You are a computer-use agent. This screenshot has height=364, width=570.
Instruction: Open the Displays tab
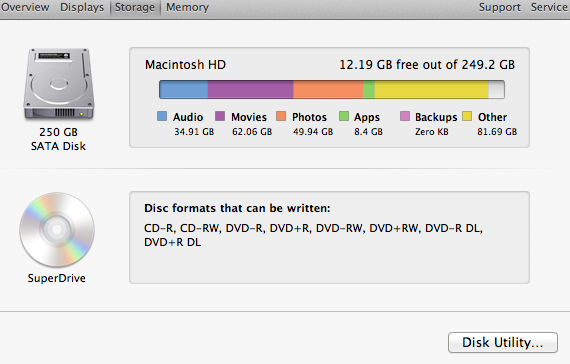[82, 7]
